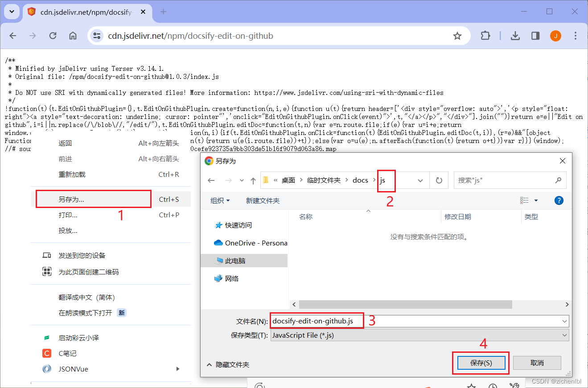
Task: Create a folder with 新建文件夹
Action: tap(263, 201)
